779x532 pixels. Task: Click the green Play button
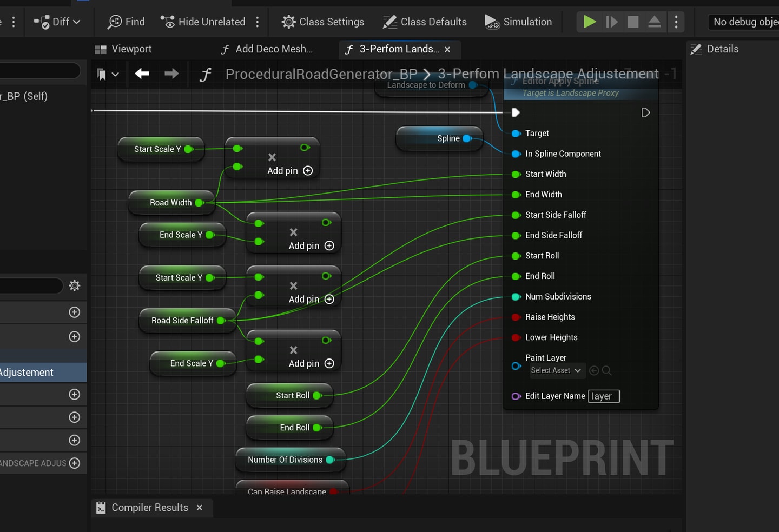click(590, 22)
